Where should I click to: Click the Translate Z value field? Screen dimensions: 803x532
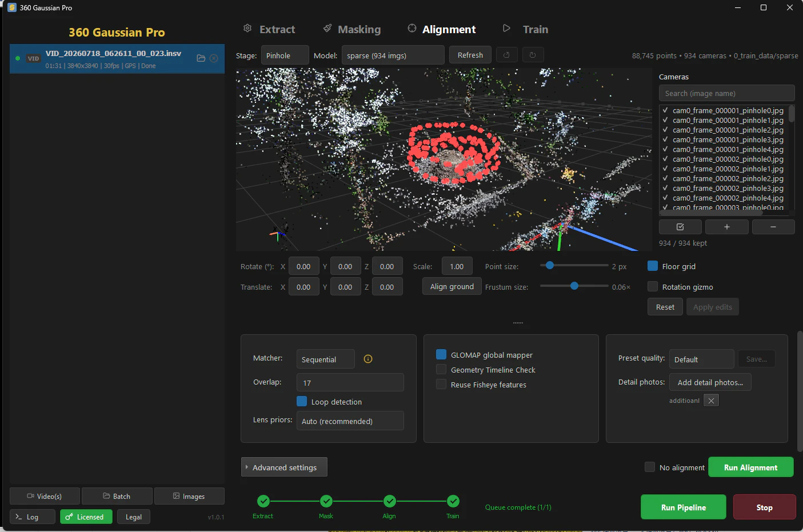click(387, 287)
